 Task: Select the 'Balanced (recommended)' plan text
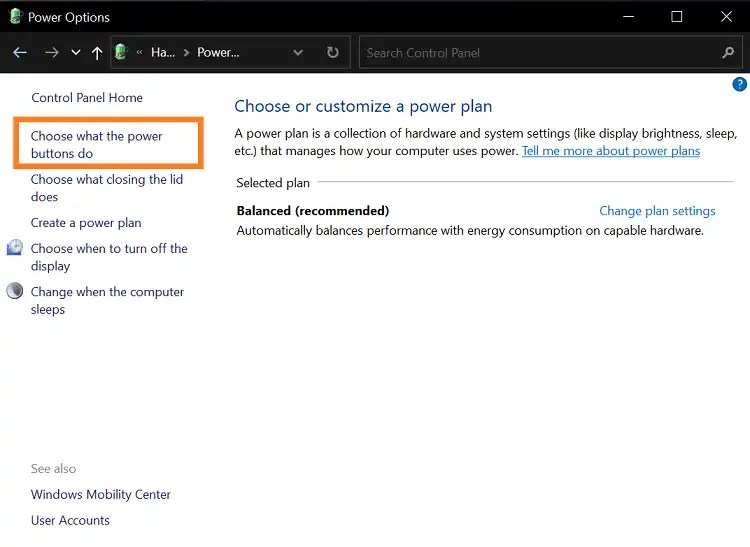pyautogui.click(x=313, y=211)
